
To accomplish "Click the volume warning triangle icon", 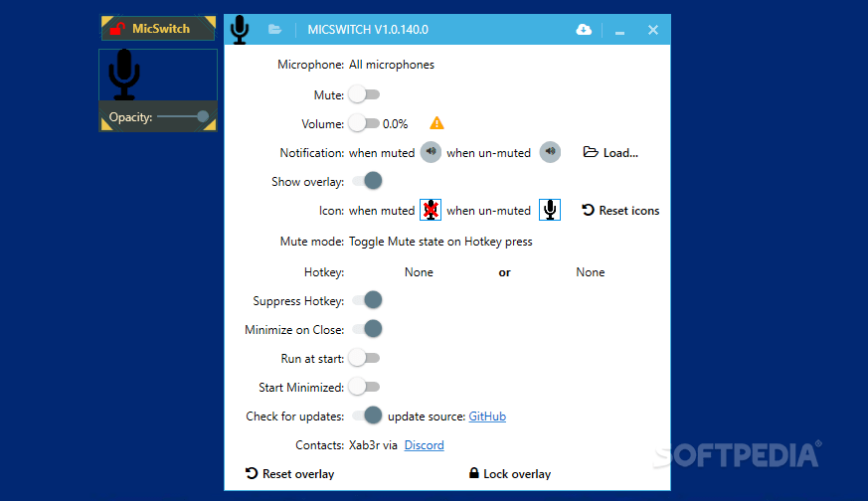I will tap(436, 123).
